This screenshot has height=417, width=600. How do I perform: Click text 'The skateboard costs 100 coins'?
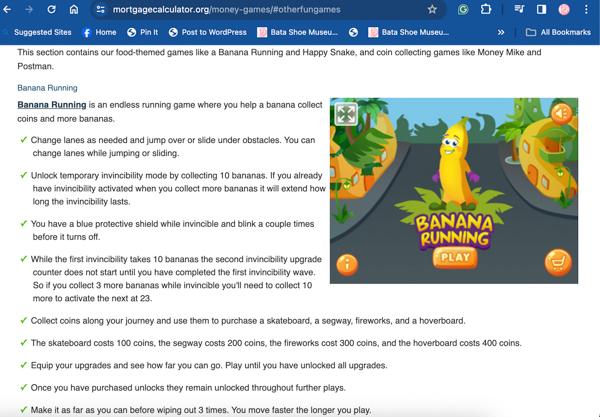93,343
